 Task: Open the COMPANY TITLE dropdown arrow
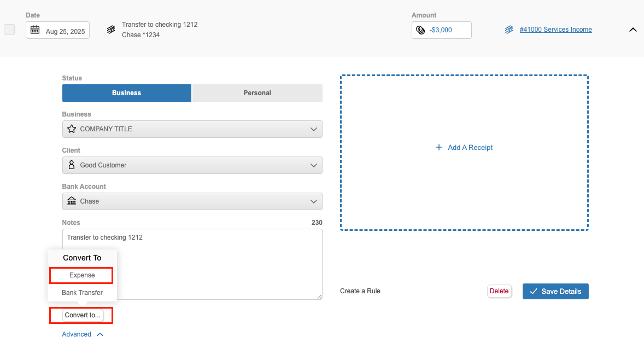tap(314, 129)
